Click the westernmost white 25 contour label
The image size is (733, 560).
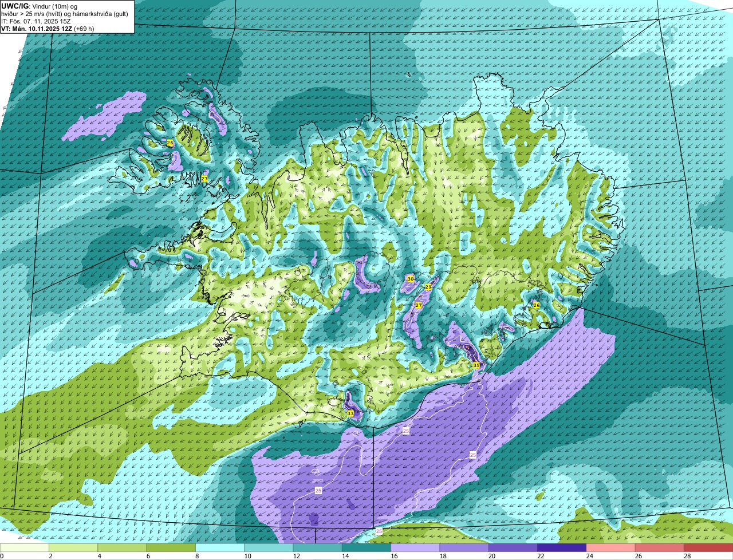[x=318, y=491]
